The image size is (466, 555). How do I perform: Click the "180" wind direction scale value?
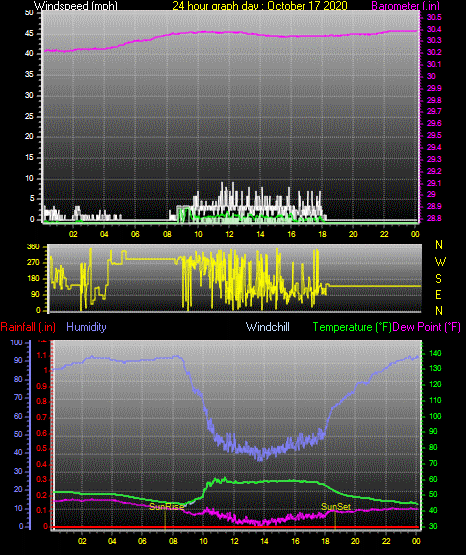click(33, 279)
